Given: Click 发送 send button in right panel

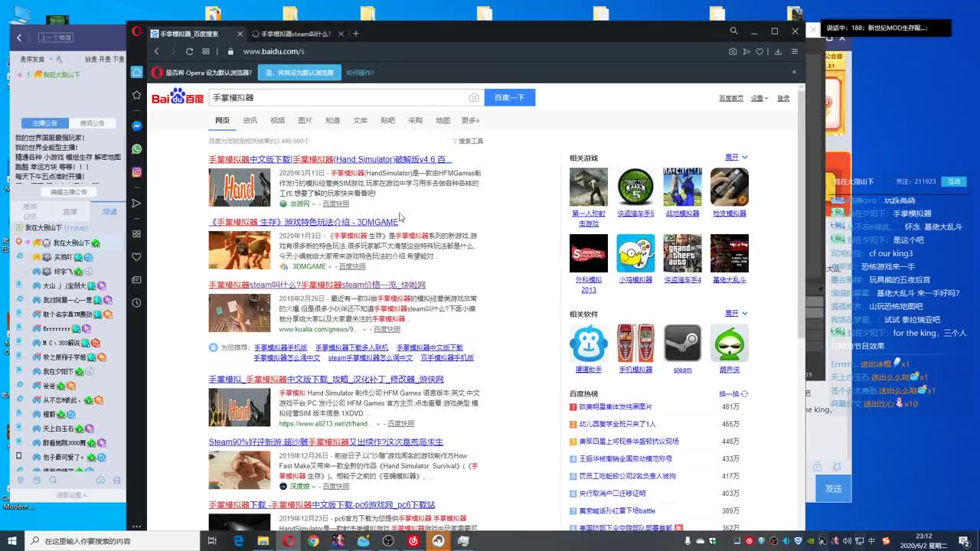Looking at the screenshot, I should [833, 488].
